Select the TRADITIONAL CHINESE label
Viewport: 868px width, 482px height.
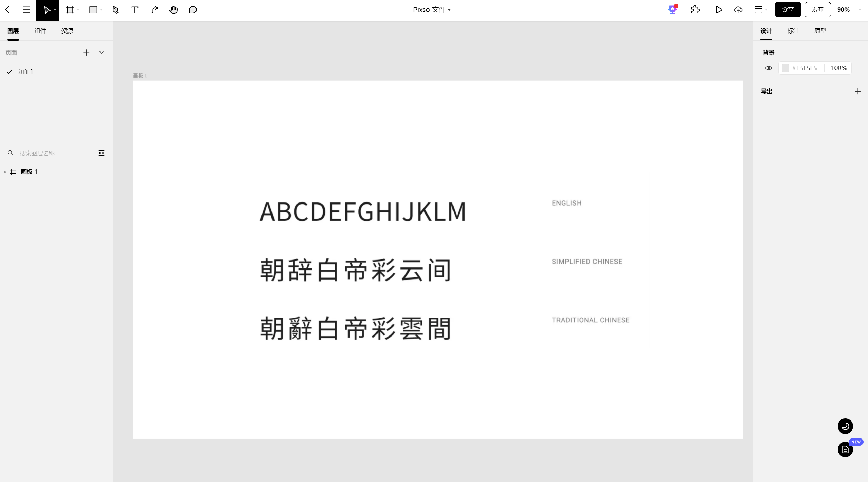tap(591, 320)
